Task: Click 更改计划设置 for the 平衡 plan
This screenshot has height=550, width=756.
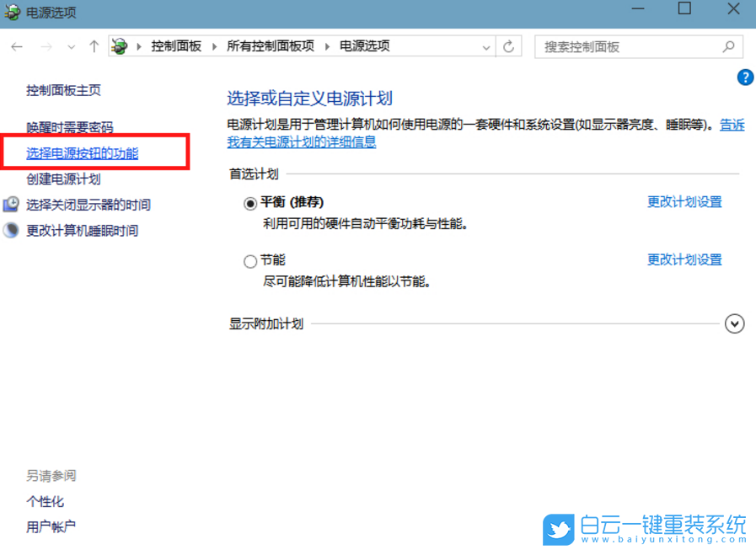Action: pyautogui.click(x=684, y=203)
